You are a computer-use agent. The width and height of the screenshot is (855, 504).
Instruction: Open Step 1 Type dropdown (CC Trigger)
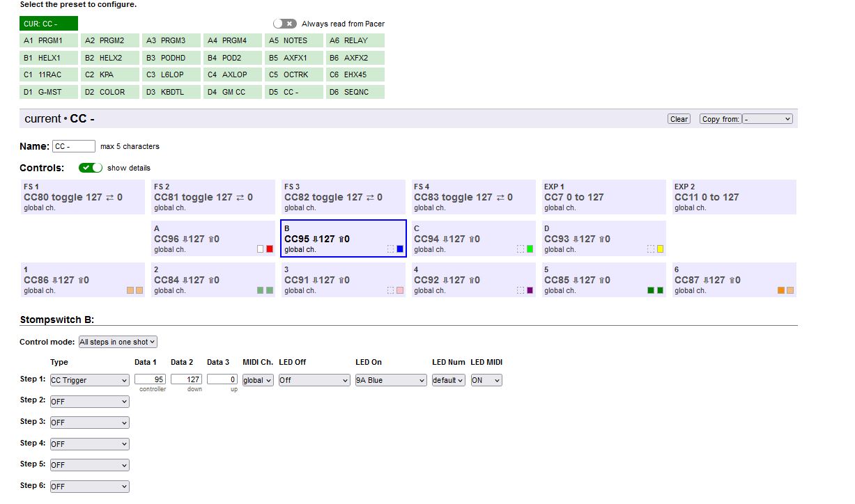(x=89, y=380)
